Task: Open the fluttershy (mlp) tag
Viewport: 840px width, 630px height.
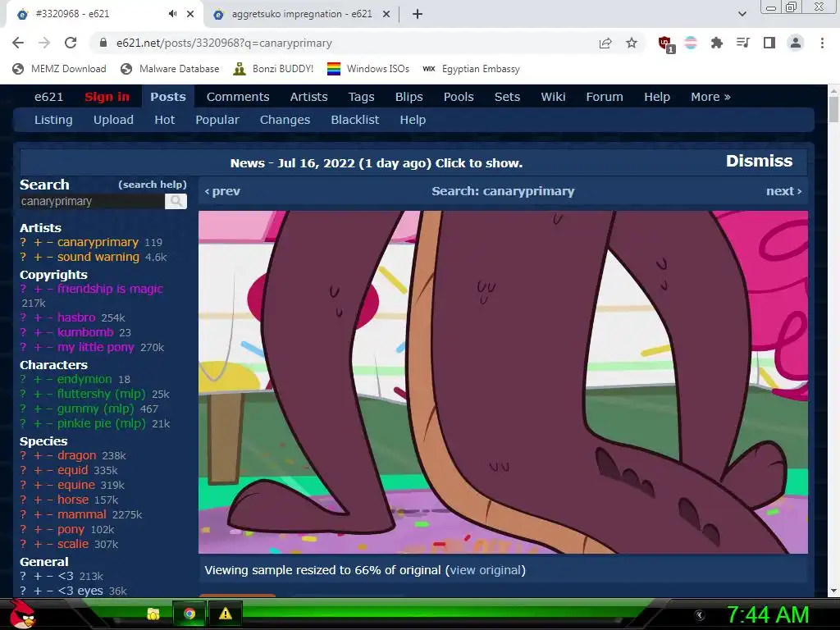Action: pos(101,394)
